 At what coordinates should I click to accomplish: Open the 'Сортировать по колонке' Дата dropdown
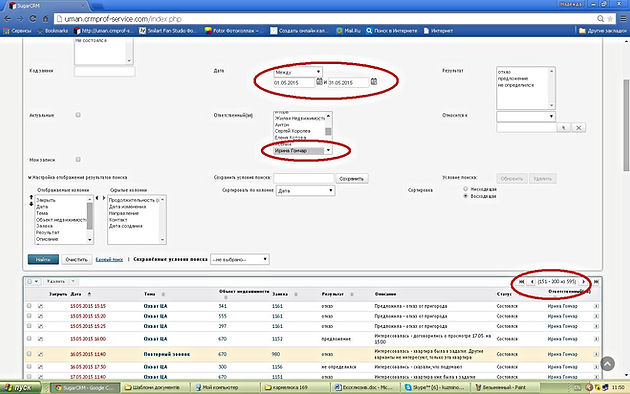[x=305, y=190]
